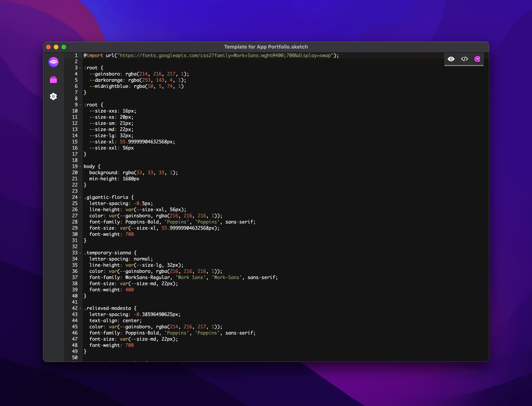Open the app home via the purple logo icon

coord(53,62)
